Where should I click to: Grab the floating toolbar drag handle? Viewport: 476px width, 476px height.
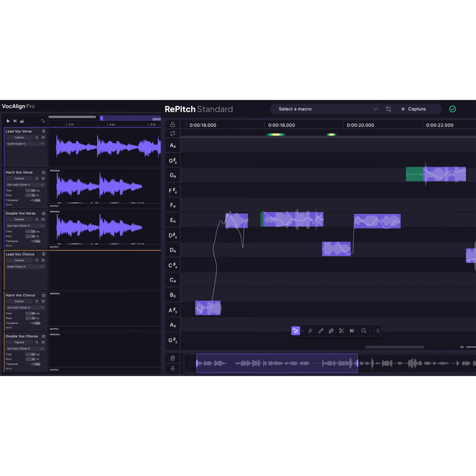(378, 331)
